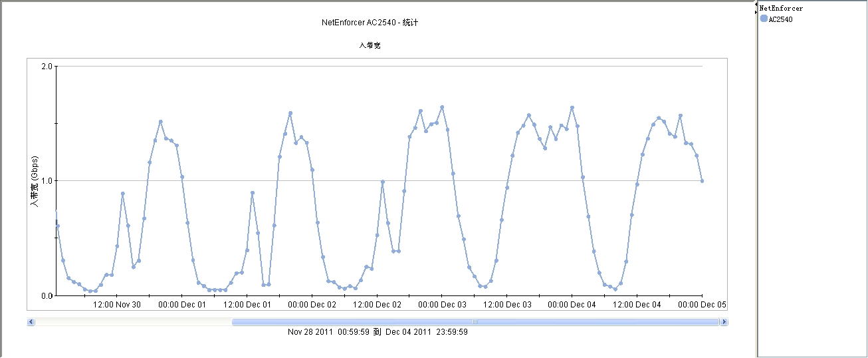The height and width of the screenshot is (358, 868).
Task: Click the last data point at chart's right edge
Action: pos(702,181)
